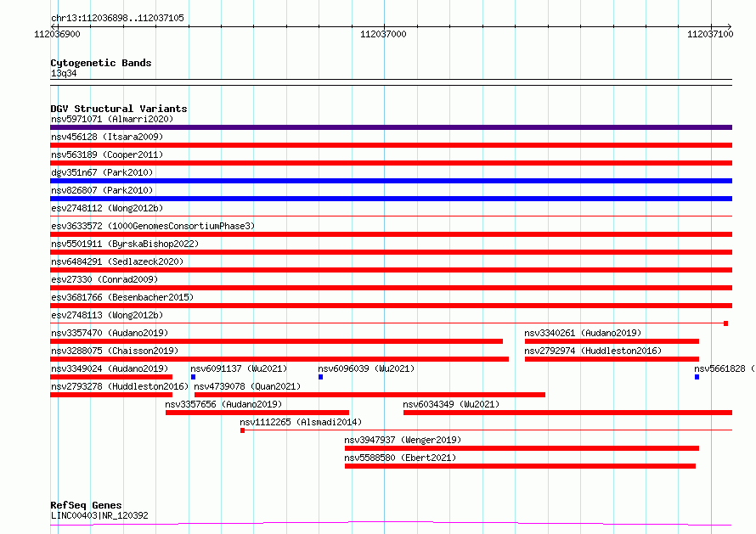Select the red nsv3340261 variant bar
Viewport: 756px width, 534px height.
tap(612, 341)
